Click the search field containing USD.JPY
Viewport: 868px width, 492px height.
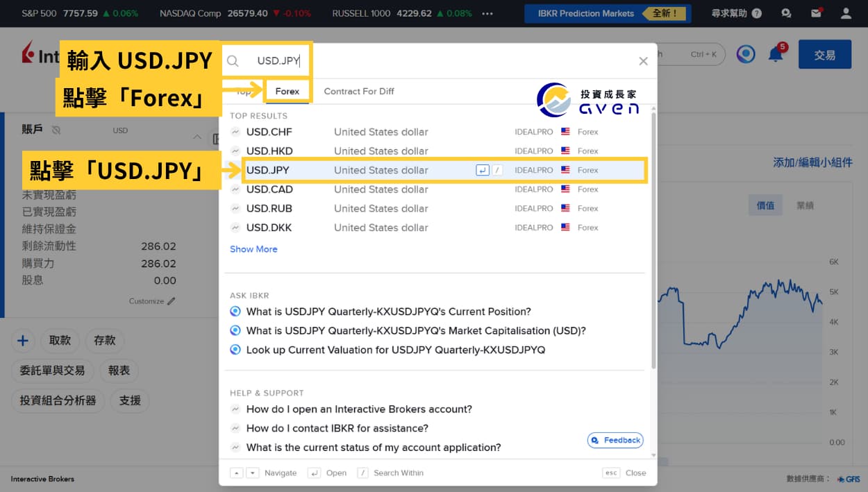(278, 61)
